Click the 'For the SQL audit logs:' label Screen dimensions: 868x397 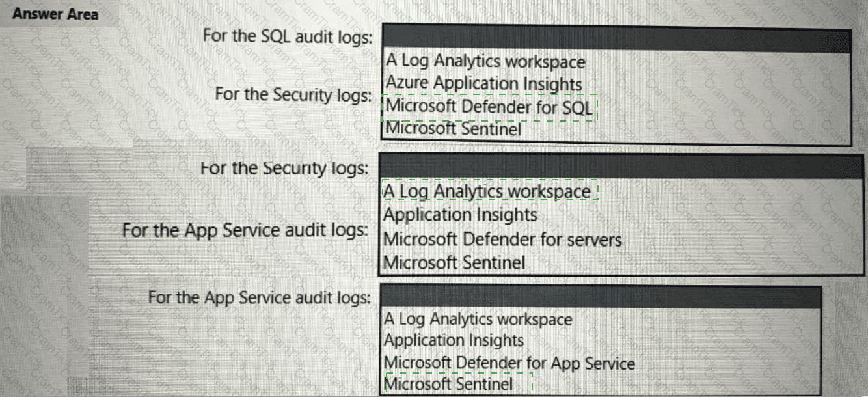point(287,36)
